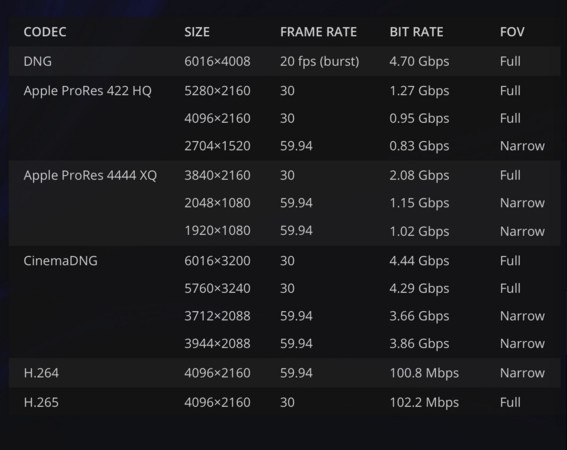Click the FRAME RATE column header
Screen dimensions: 567x450
coord(318,32)
